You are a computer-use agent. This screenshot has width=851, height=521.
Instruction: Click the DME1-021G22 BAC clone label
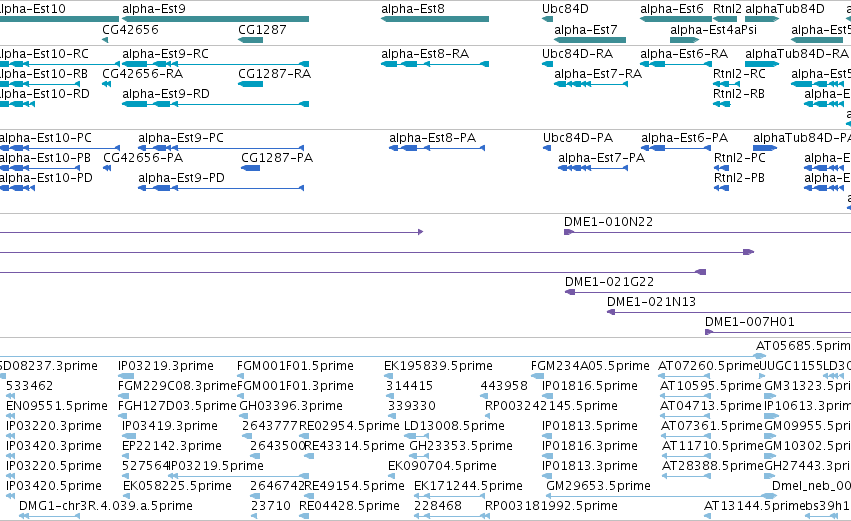[609, 282]
